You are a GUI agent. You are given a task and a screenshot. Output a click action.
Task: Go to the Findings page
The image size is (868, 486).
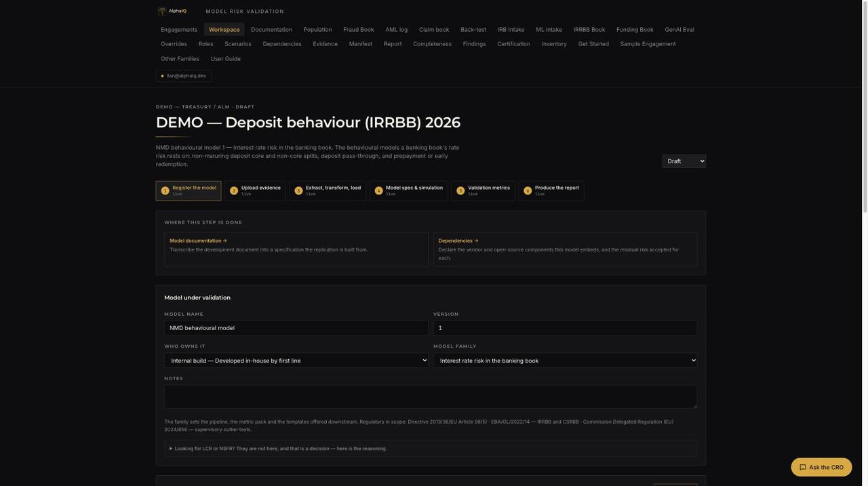475,44
